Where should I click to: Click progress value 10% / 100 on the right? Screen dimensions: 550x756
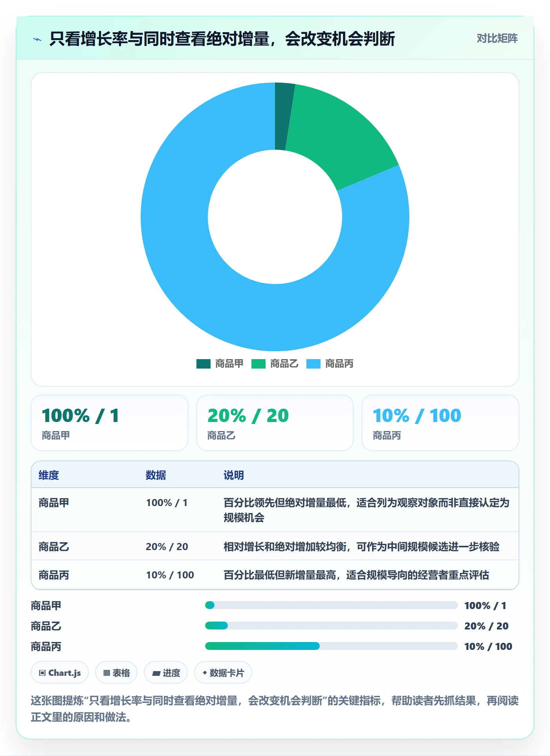pyautogui.click(x=488, y=646)
